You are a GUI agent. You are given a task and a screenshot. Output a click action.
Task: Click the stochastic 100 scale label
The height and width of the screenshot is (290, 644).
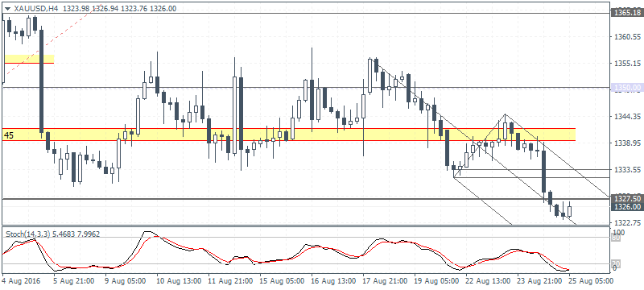tap(617, 232)
